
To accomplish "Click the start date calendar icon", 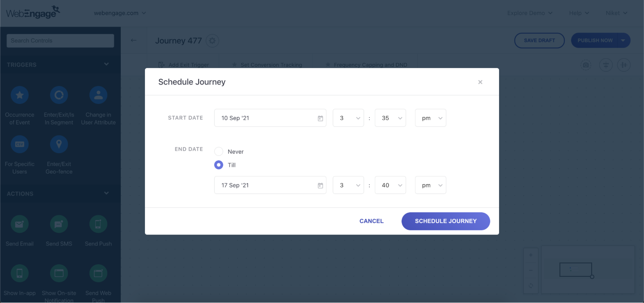I will tap(320, 118).
